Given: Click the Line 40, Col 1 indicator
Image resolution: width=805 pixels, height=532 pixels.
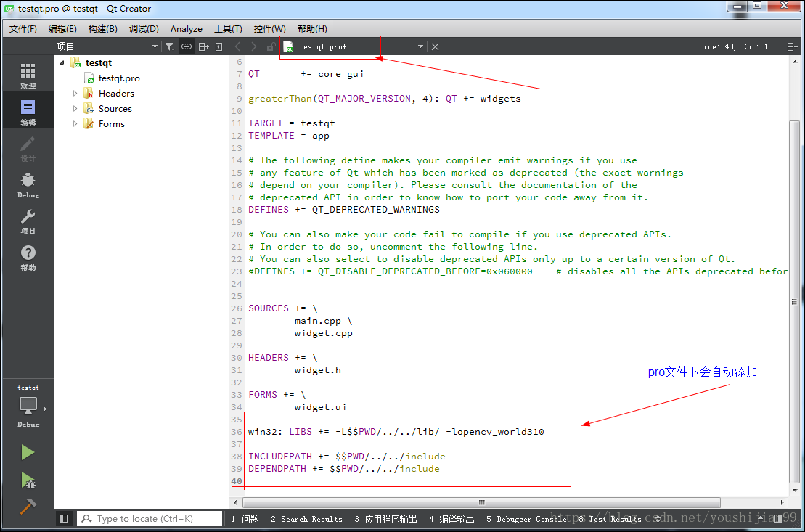Looking at the screenshot, I should click(x=733, y=46).
